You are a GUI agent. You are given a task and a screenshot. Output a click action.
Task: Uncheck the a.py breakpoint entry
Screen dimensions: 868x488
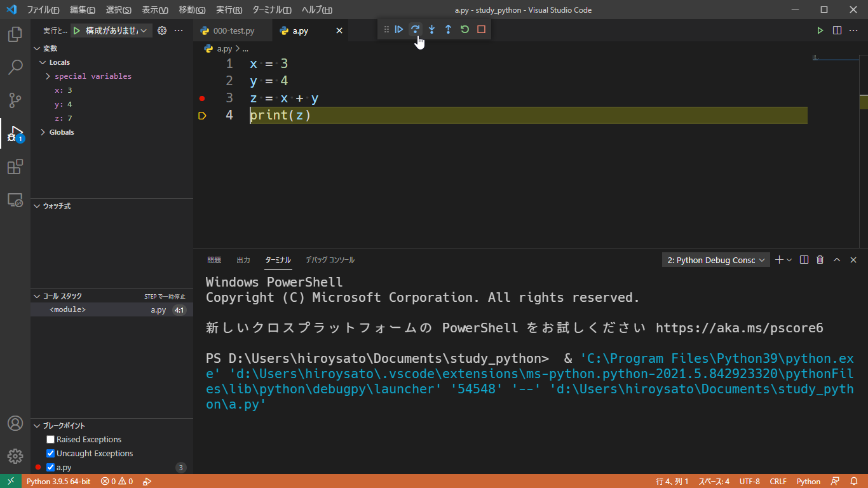point(50,467)
